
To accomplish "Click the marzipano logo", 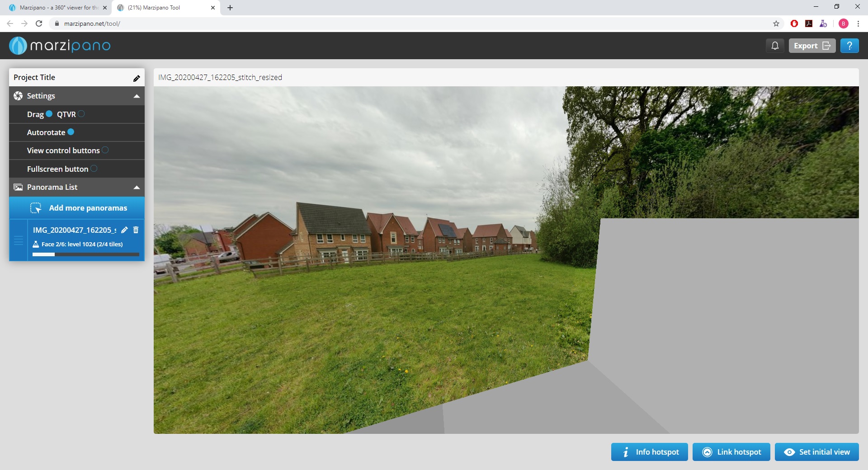I will 60,46.
